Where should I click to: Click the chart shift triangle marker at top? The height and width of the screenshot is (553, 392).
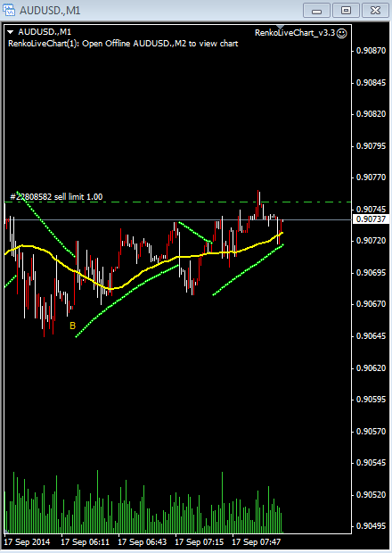click(x=280, y=27)
